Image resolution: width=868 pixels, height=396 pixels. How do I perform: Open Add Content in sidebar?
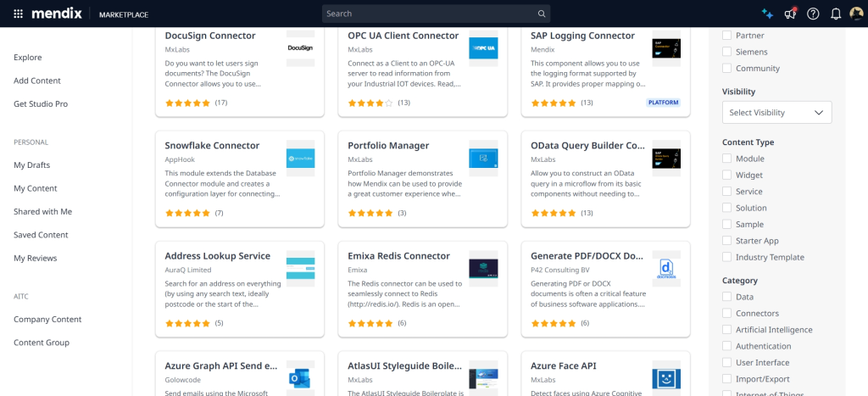click(37, 81)
